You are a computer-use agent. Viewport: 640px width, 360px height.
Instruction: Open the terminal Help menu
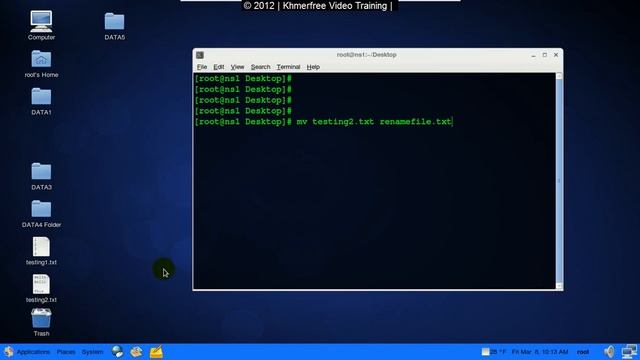click(313, 67)
